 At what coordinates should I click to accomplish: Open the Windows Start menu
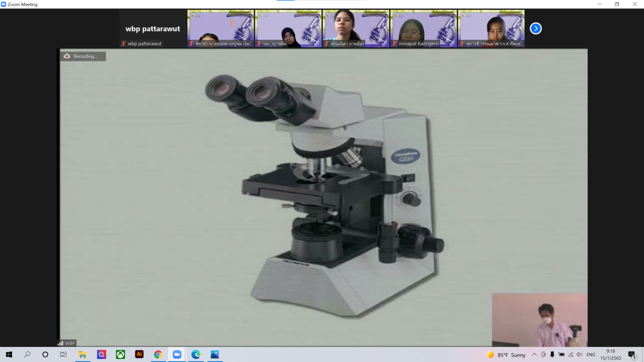(x=9, y=355)
